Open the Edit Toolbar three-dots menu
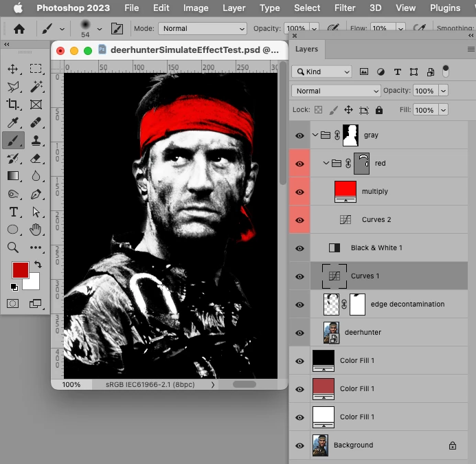The width and height of the screenshot is (476, 464). tap(36, 247)
